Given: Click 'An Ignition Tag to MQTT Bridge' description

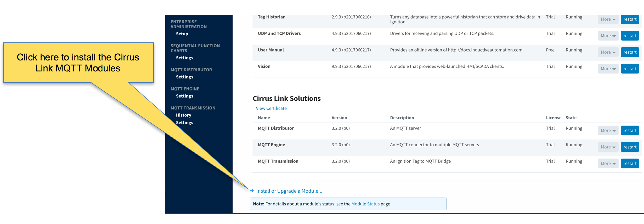Looking at the screenshot, I should click(420, 161).
